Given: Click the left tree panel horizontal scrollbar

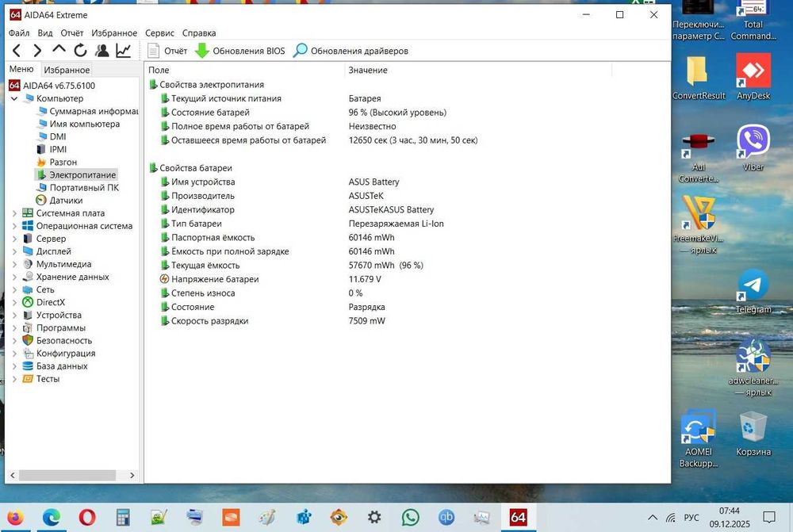Looking at the screenshot, I should click(x=67, y=476).
